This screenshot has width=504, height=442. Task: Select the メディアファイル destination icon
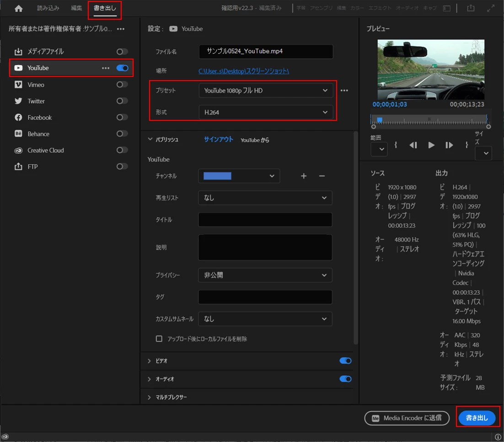[18, 51]
